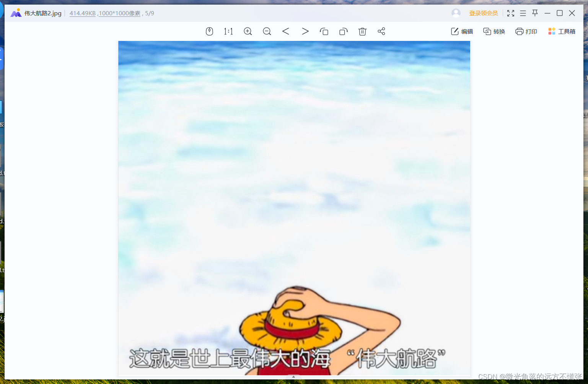588x384 pixels.
Task: Click the user avatar icon
Action: [x=456, y=13]
